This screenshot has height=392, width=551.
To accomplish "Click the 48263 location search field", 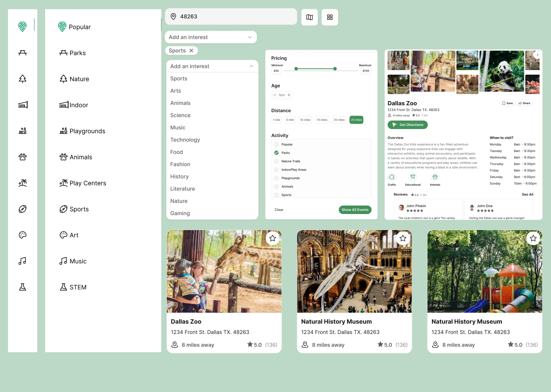I will click(231, 16).
